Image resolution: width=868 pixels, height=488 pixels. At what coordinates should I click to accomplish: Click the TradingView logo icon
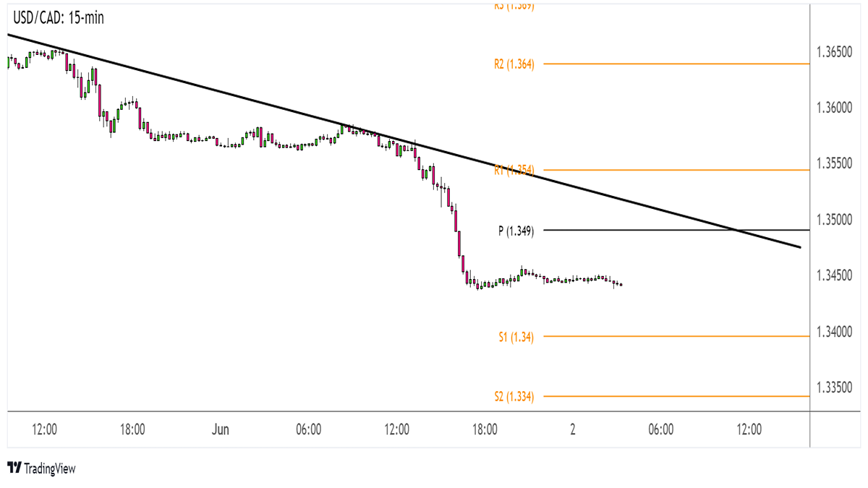[14, 468]
